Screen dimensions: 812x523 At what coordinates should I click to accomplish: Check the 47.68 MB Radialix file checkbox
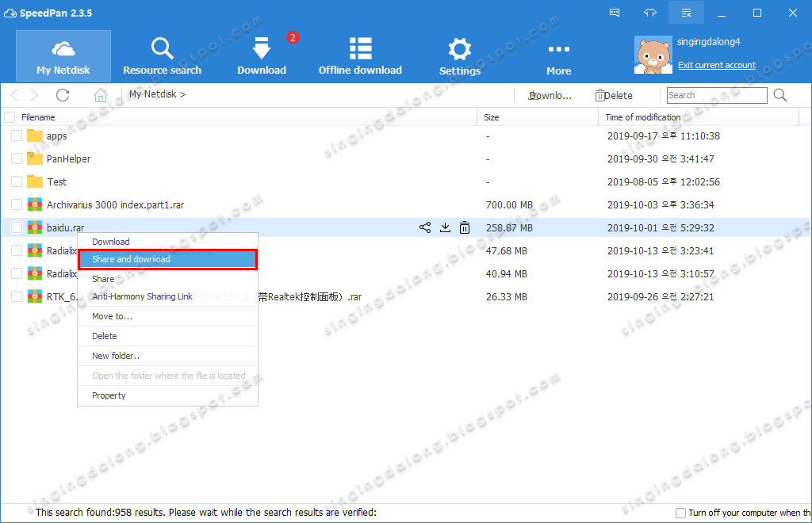(17, 250)
